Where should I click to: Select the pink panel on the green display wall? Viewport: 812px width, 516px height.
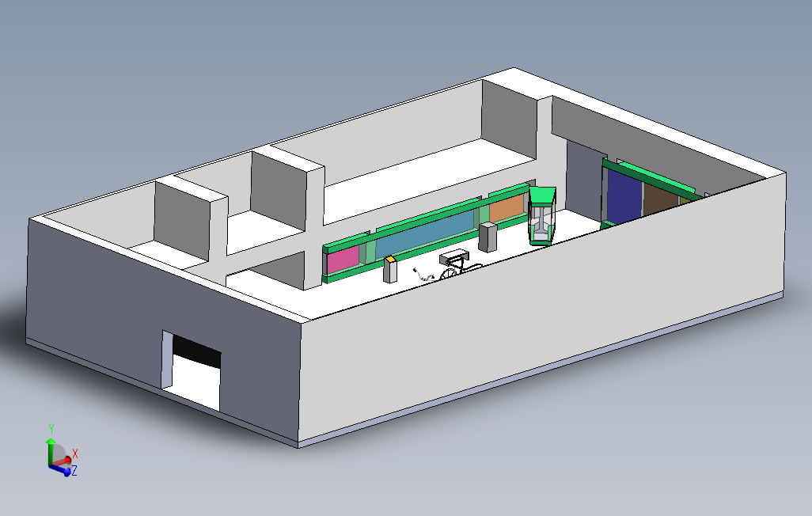[x=343, y=259]
